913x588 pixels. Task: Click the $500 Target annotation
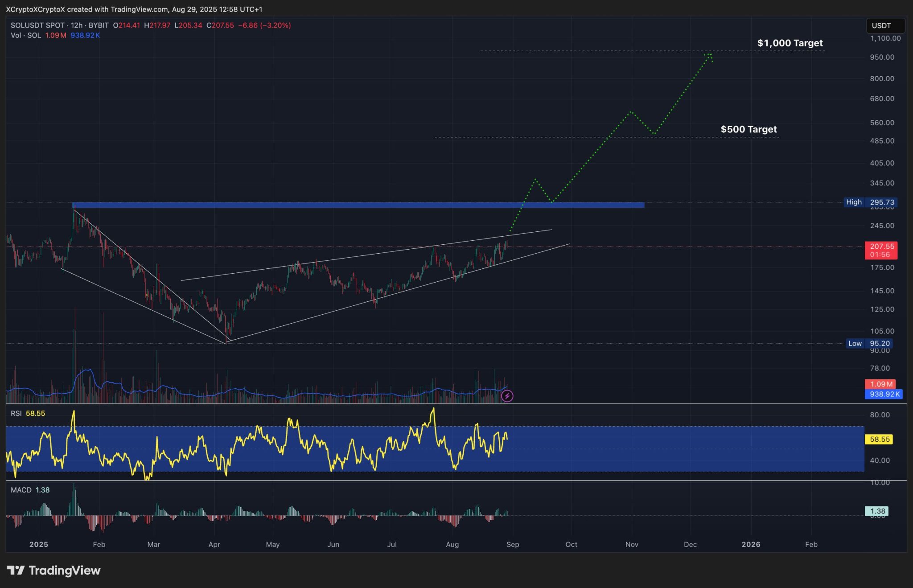click(x=748, y=129)
